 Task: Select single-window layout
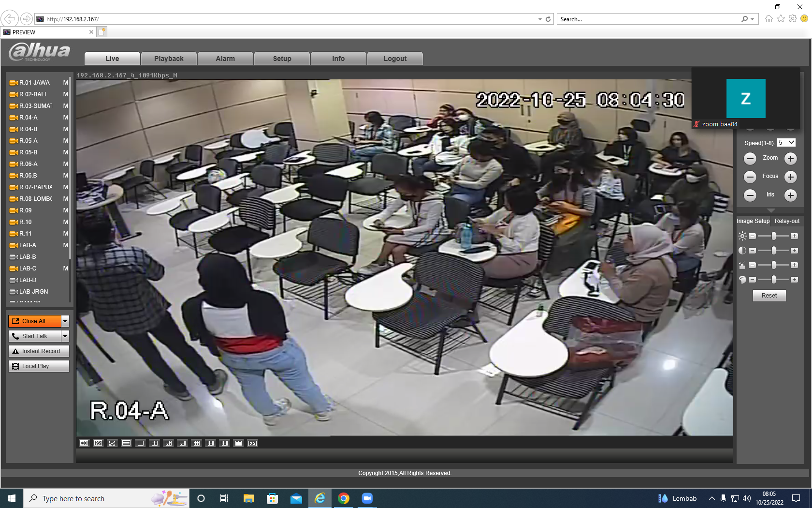(x=140, y=443)
